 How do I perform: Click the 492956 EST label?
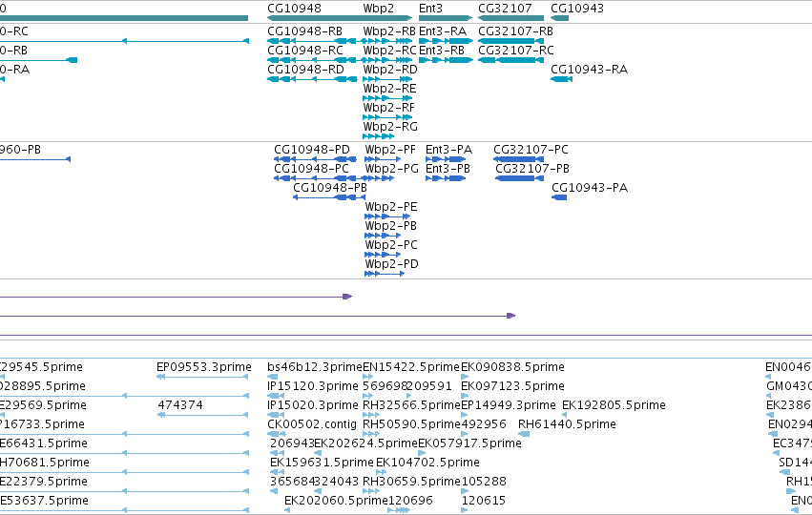[484, 424]
